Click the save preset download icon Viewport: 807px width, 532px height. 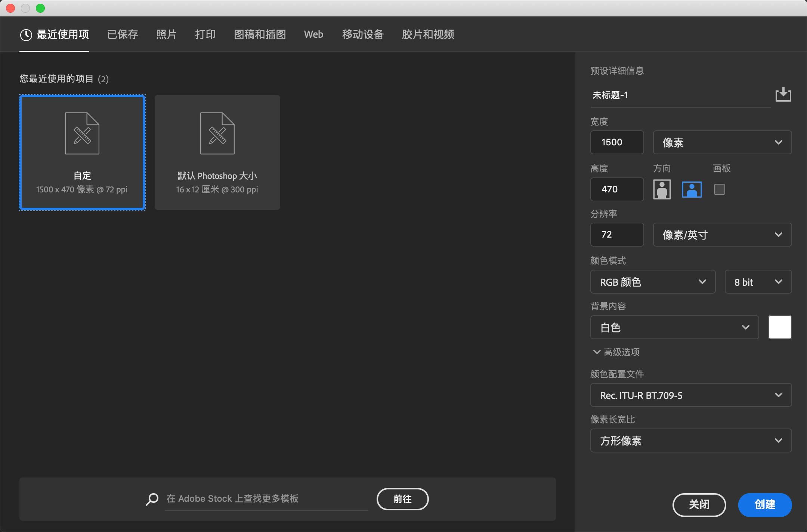click(783, 95)
